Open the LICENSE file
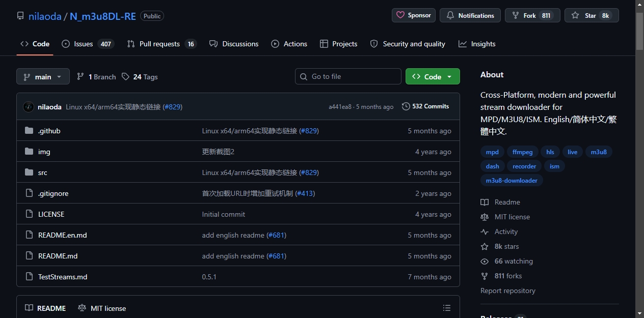This screenshot has width=644, height=318. 51,214
